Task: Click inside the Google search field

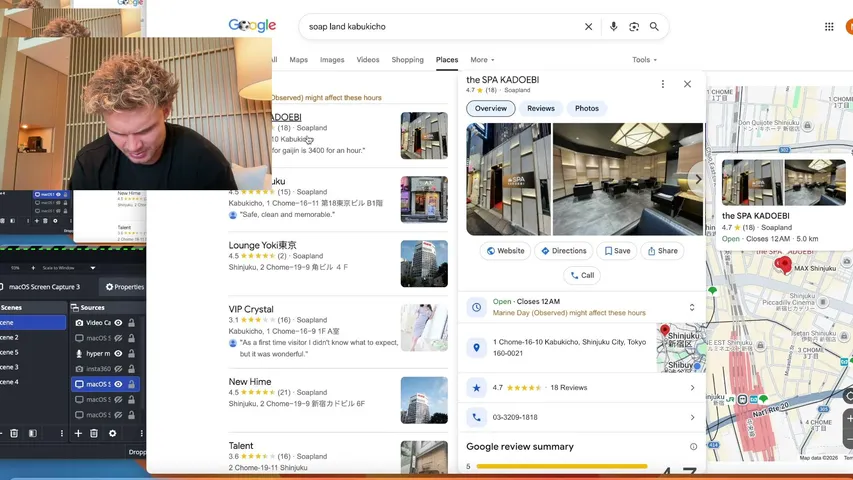Action: (441, 27)
